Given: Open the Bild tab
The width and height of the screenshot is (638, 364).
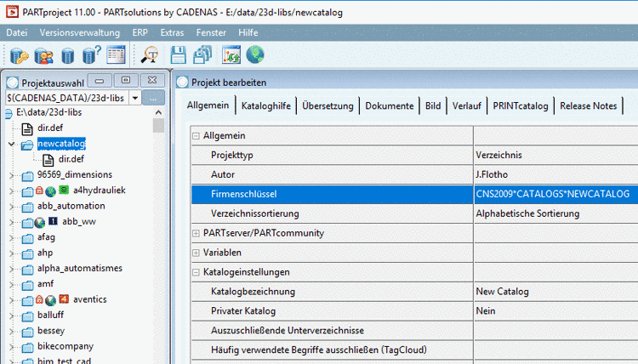Looking at the screenshot, I should coord(433,106).
